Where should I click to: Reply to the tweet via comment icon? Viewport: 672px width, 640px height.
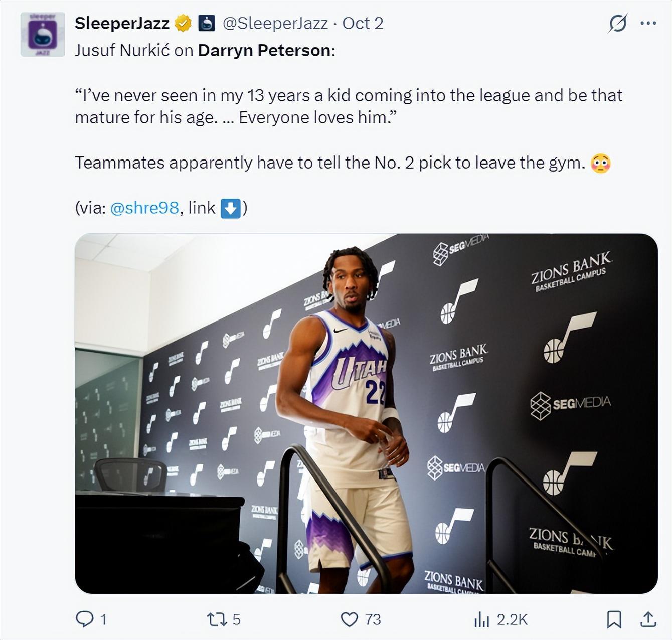pos(84,619)
